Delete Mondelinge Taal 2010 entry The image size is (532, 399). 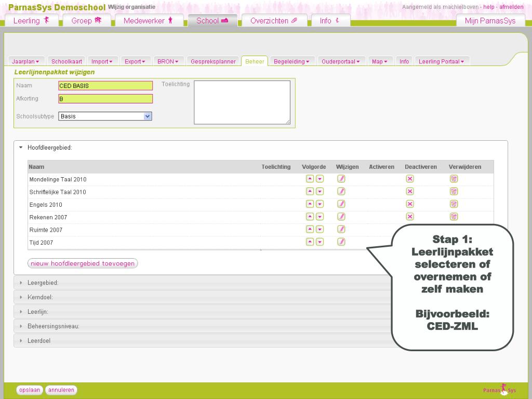point(454,179)
